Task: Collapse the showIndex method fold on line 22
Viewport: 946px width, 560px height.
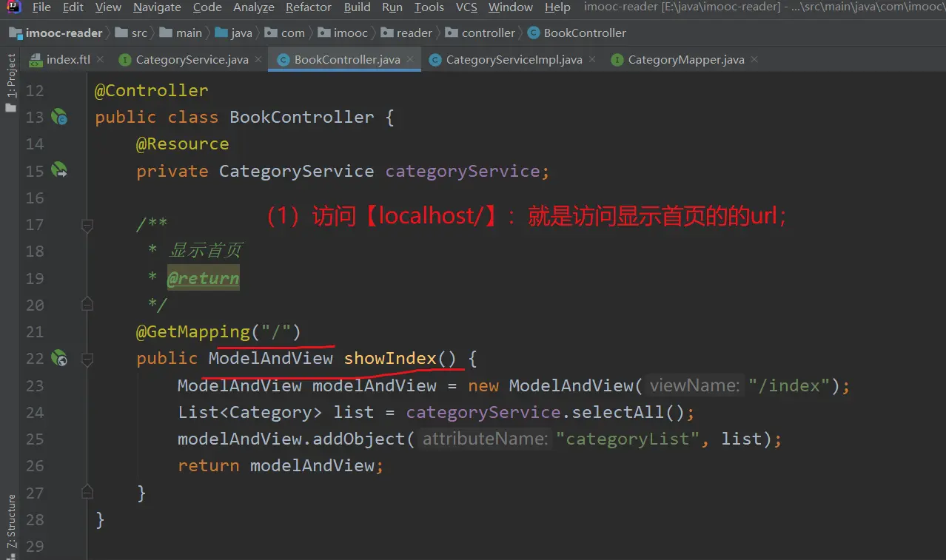Action: (x=87, y=359)
